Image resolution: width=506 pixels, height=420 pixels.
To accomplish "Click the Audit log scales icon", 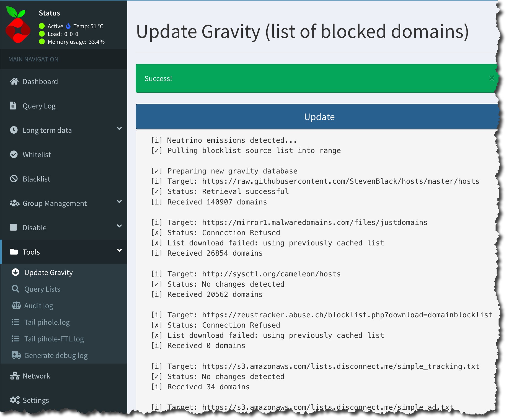I will [x=16, y=305].
